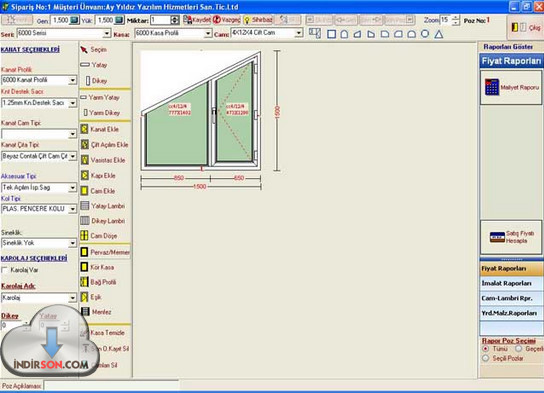Click the Cam Döşe tool
Viewport: 544px width, 393px height.
tap(99, 236)
